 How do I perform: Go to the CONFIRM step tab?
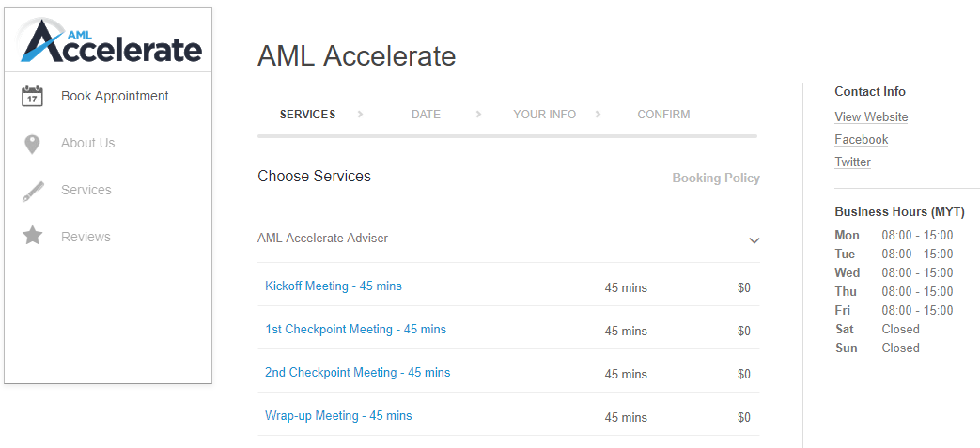663,115
